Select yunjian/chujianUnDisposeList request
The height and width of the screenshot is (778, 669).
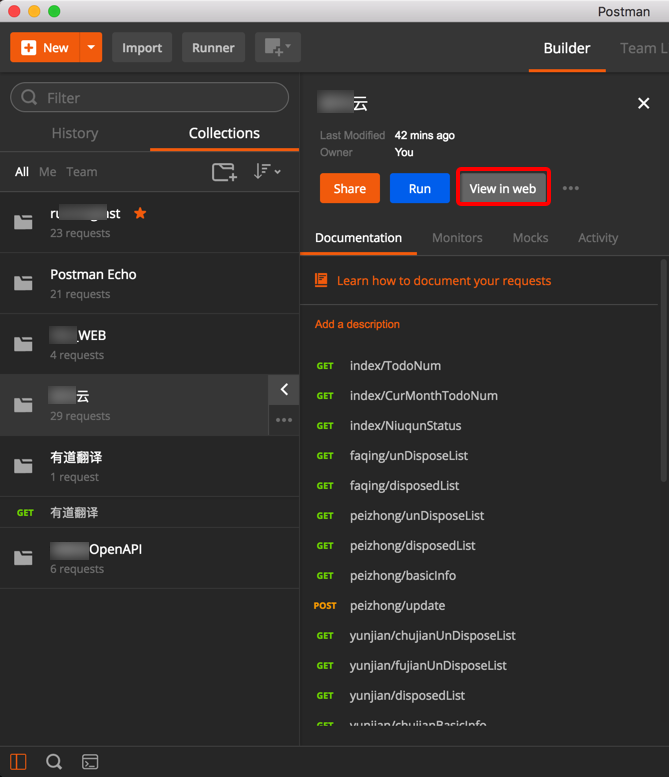coord(433,636)
